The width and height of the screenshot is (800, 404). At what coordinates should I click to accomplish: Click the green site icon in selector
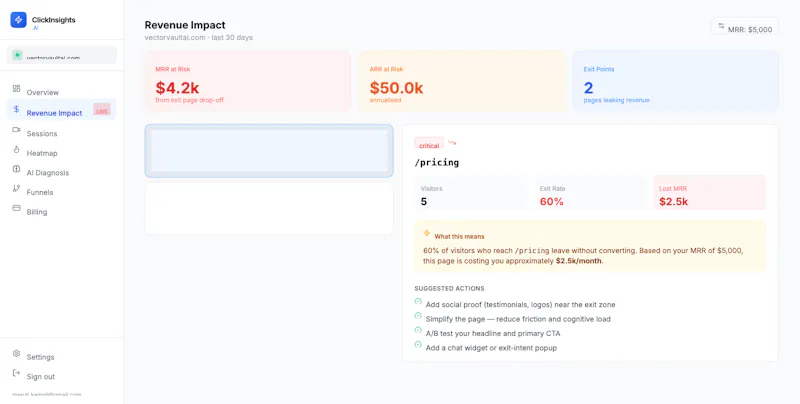click(17, 55)
